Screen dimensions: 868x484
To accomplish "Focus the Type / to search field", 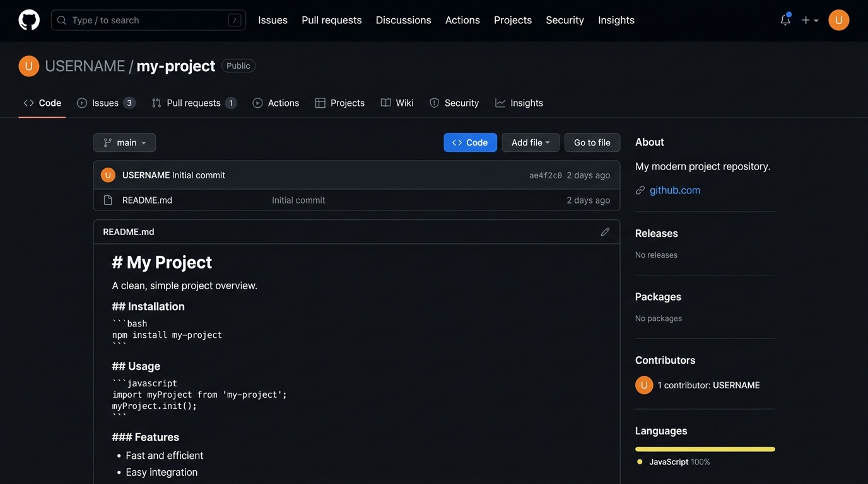I will coord(148,20).
